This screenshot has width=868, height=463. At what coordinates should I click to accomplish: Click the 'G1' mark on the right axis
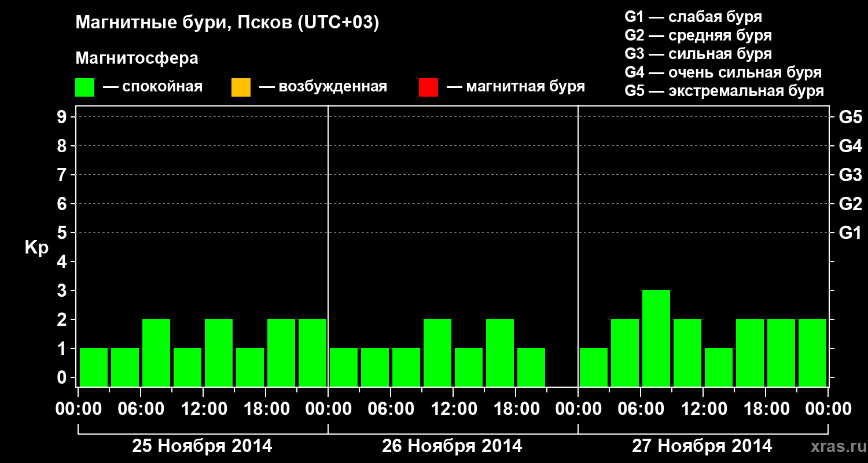(850, 233)
